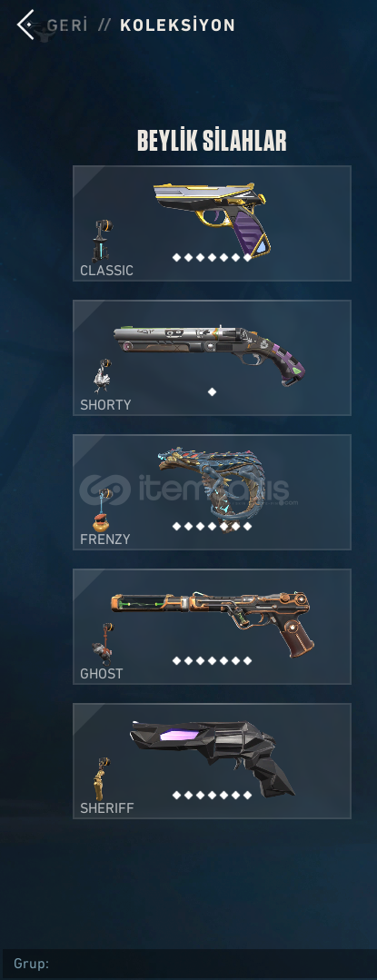Click the SHORTY weapon label
377x980 pixels.
pyautogui.click(x=105, y=405)
